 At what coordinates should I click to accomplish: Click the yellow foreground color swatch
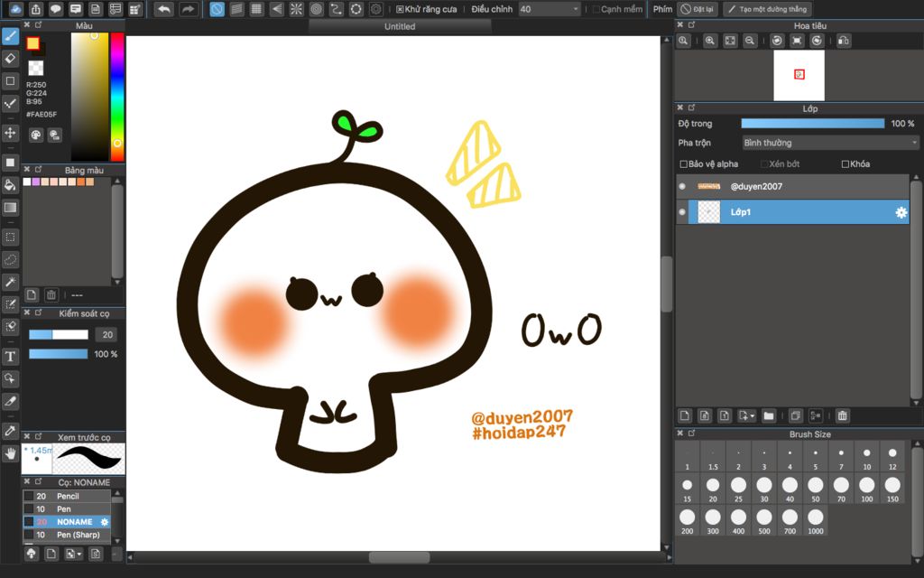pos(33,43)
